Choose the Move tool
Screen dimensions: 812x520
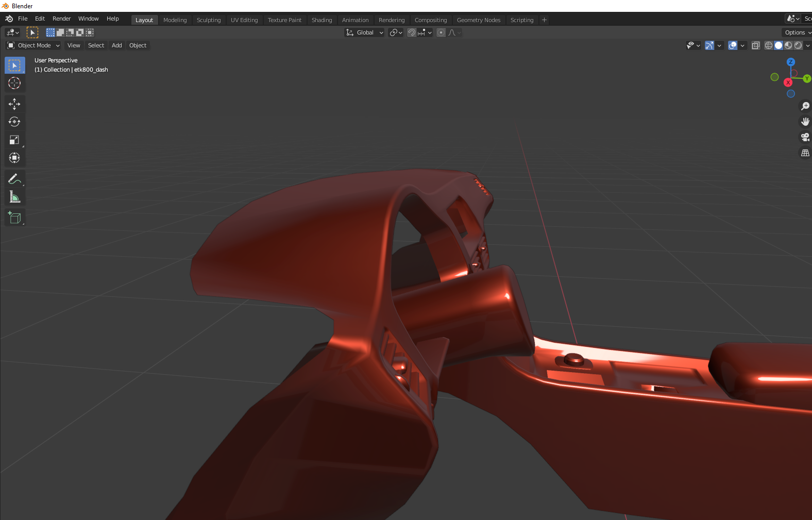coord(15,104)
